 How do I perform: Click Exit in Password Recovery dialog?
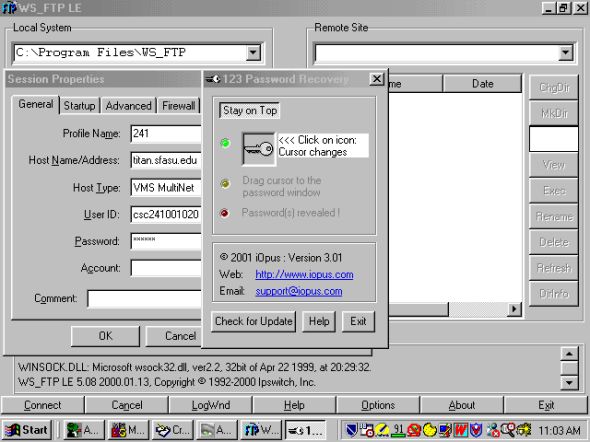(358, 322)
